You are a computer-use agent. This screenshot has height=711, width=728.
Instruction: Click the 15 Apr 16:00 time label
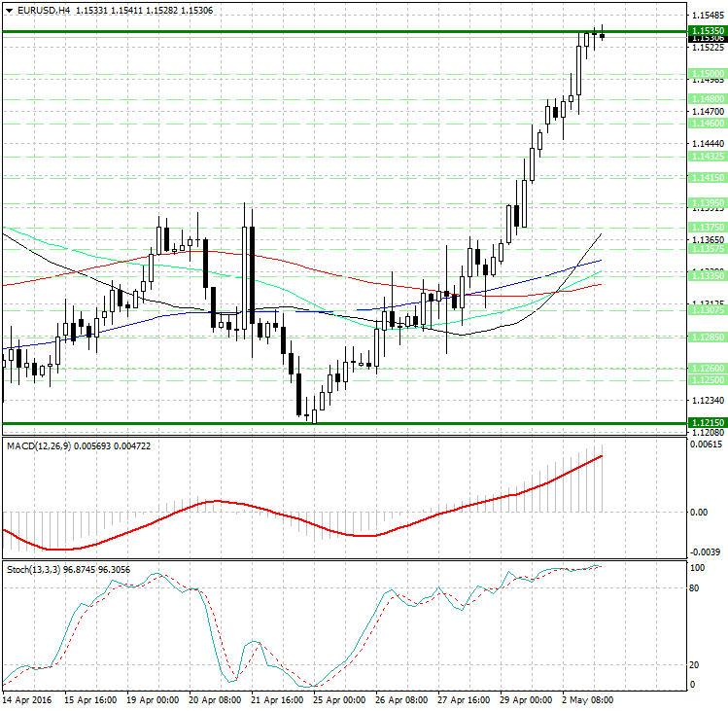pos(90,700)
